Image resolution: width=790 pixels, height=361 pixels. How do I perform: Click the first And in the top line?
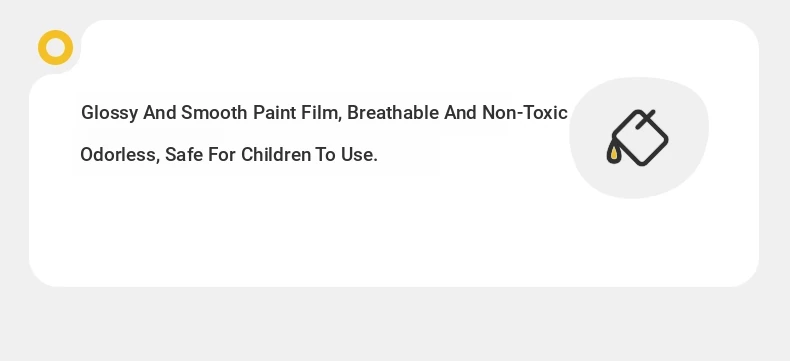[x=159, y=113]
